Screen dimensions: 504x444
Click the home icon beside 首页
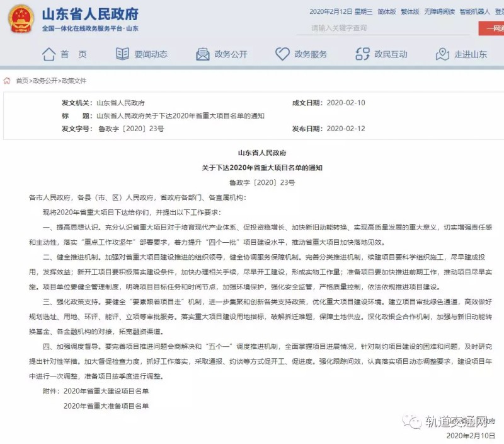(x=49, y=54)
